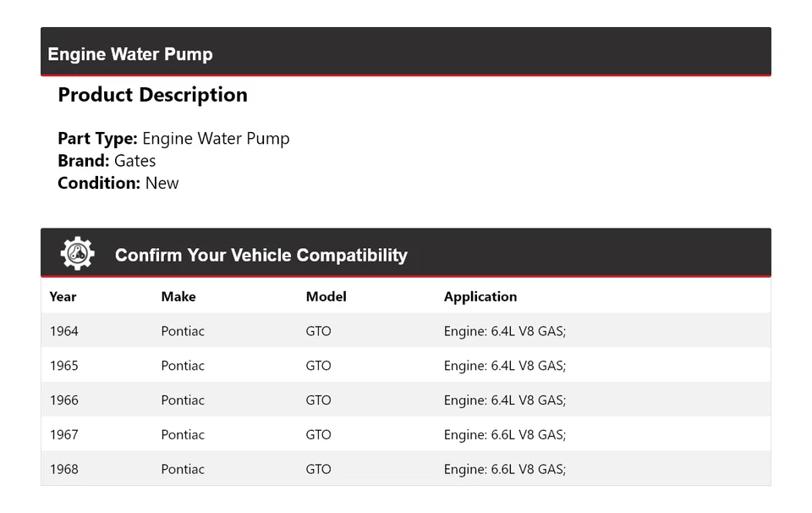The height and width of the screenshot is (513, 812).
Task: Select the 1966 year row cell
Action: [x=64, y=400]
